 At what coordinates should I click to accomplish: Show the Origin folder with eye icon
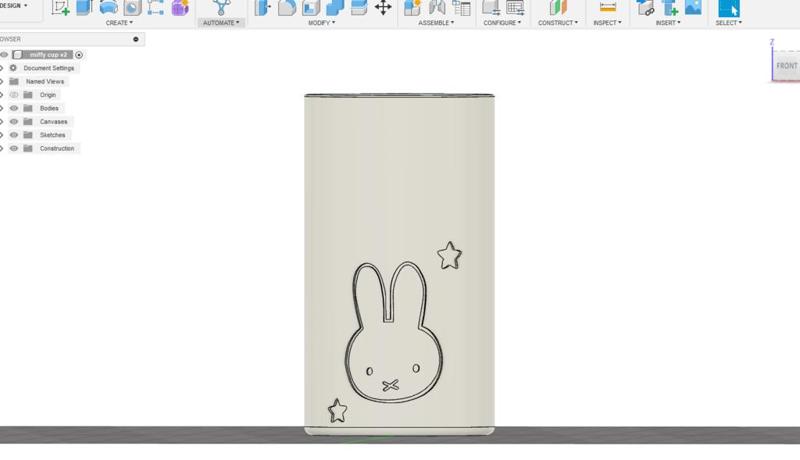14,95
